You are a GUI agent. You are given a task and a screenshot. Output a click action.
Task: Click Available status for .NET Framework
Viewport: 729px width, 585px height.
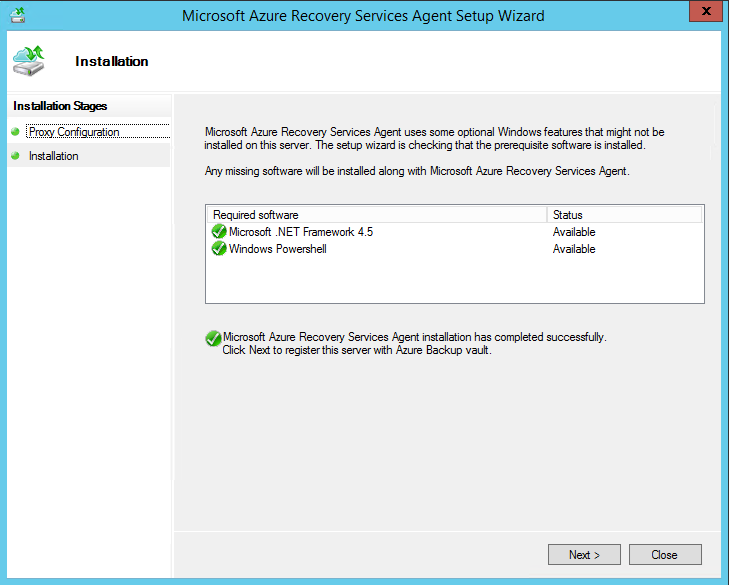click(574, 232)
